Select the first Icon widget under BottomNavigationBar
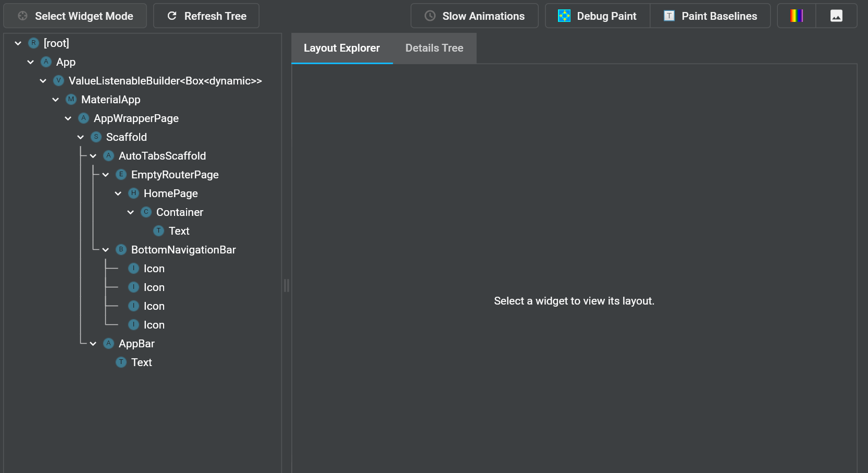 coord(154,268)
